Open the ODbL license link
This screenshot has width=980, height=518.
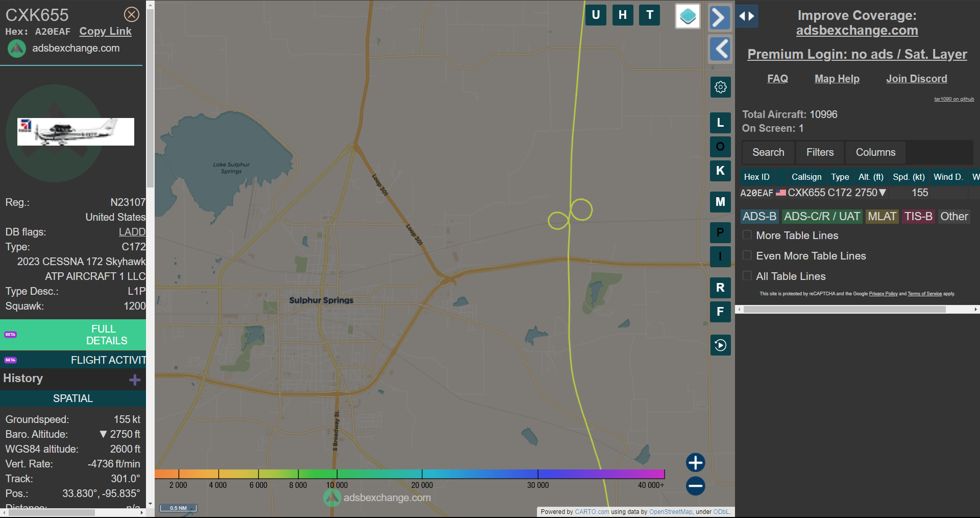(x=721, y=512)
